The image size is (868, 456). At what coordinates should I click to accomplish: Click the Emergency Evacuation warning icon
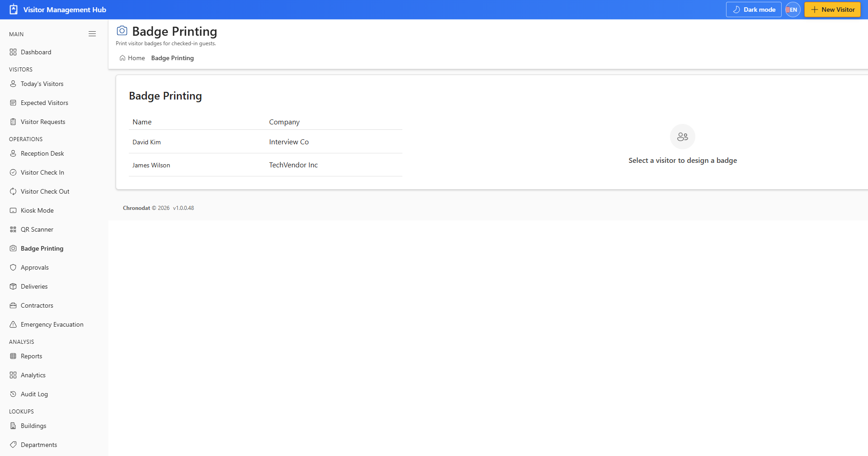click(x=13, y=324)
